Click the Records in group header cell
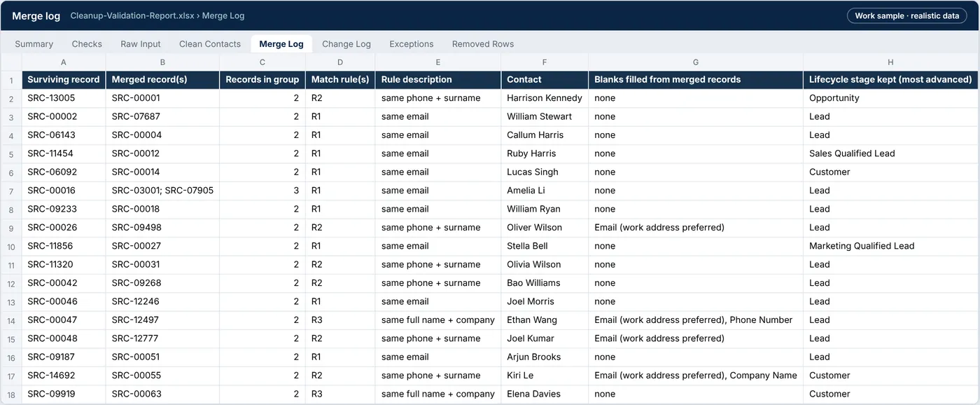 coord(262,80)
